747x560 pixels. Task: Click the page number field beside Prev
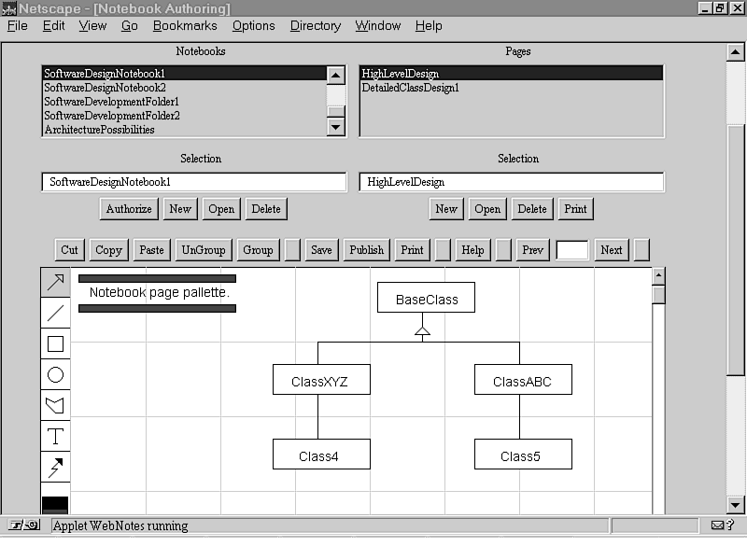572,250
